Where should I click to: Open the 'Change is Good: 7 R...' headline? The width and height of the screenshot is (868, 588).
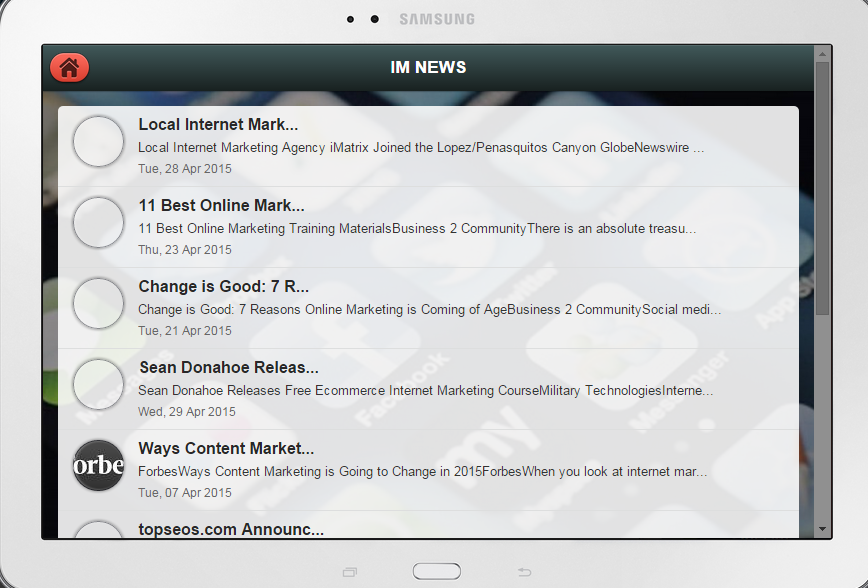224,286
